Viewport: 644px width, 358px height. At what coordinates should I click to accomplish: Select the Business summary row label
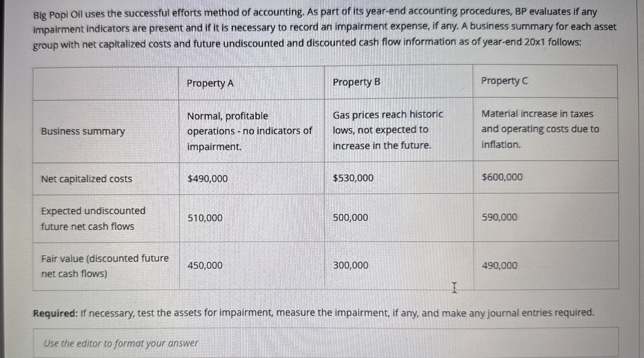[x=83, y=131]
